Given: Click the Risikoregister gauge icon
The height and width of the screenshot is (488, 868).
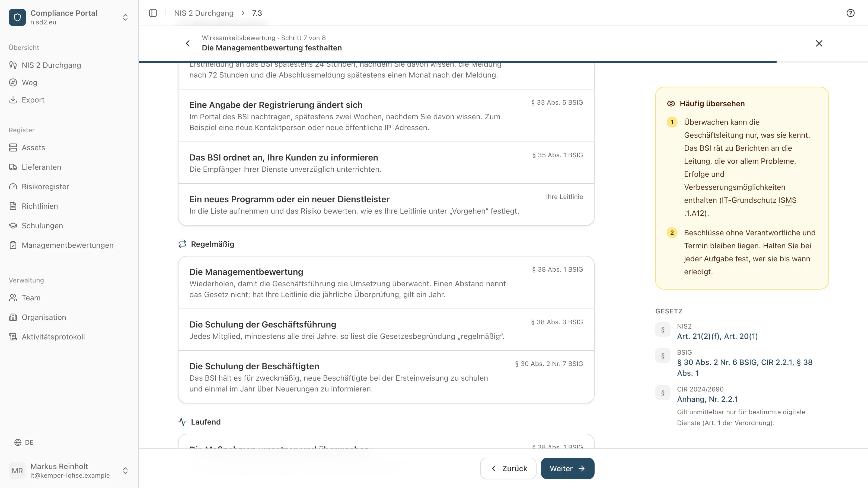Looking at the screenshot, I should [x=13, y=187].
